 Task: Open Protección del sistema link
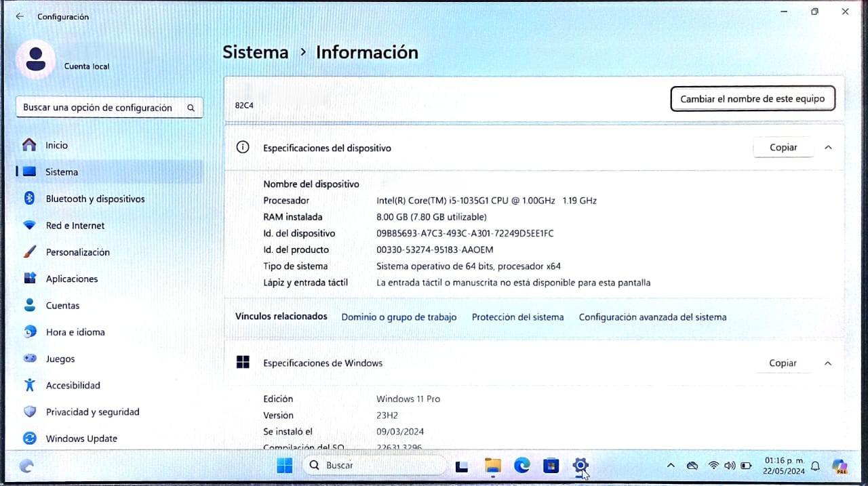click(x=517, y=317)
